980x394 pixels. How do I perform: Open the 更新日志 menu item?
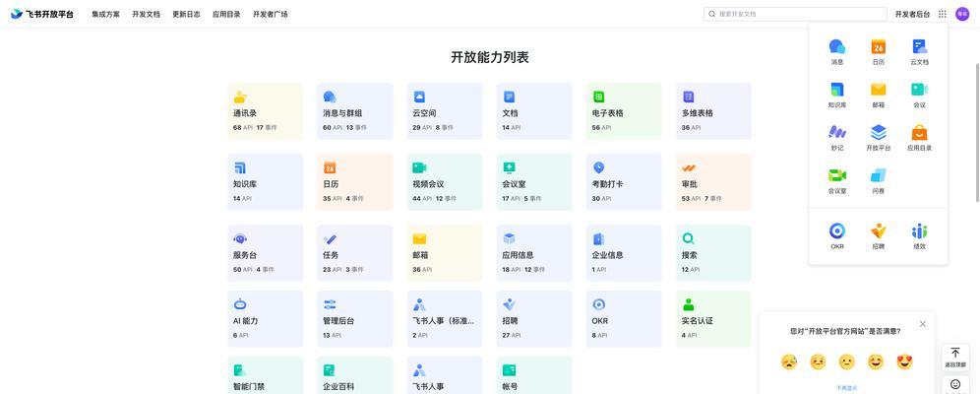point(186,14)
